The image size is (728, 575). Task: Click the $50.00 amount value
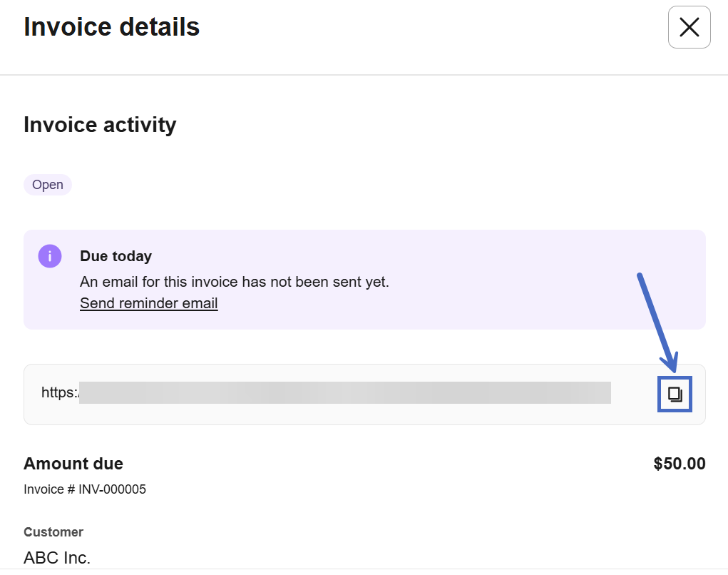tap(679, 464)
